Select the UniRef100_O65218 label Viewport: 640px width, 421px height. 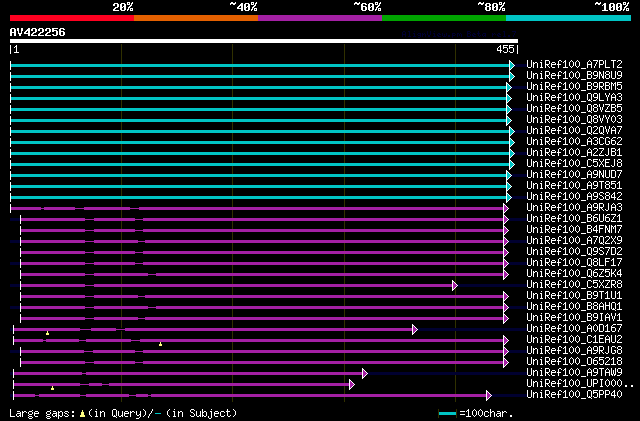[x=574, y=362]
